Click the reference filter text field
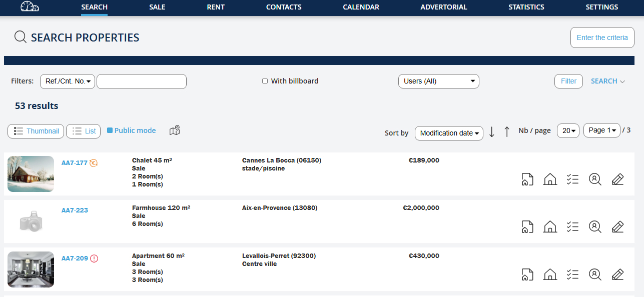Screen dimensions: 644x297 [141, 81]
